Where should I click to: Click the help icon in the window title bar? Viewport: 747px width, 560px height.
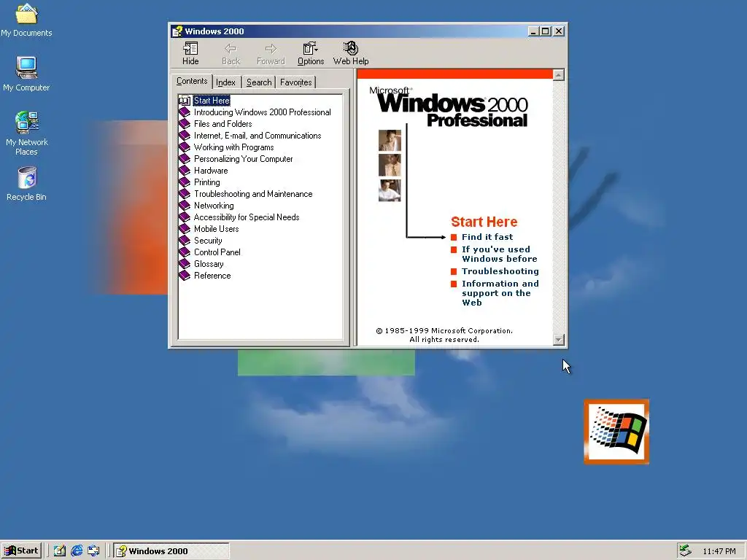pos(177,31)
